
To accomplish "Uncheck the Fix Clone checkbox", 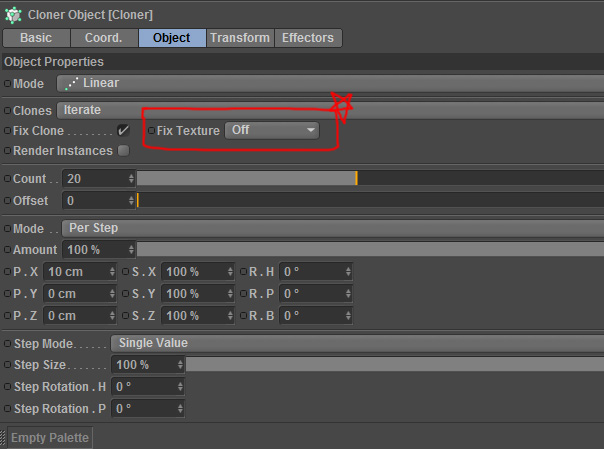I will pyautogui.click(x=123, y=130).
